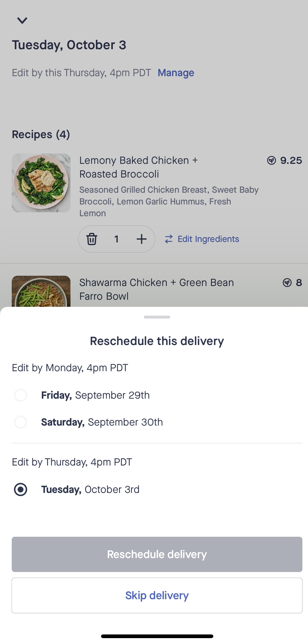
Task: Increase Lemony Baked Chicken quantity with plus icon
Action: 142,239
